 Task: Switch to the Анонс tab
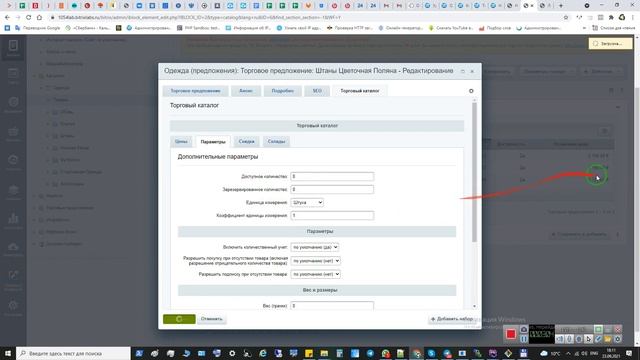point(246,91)
